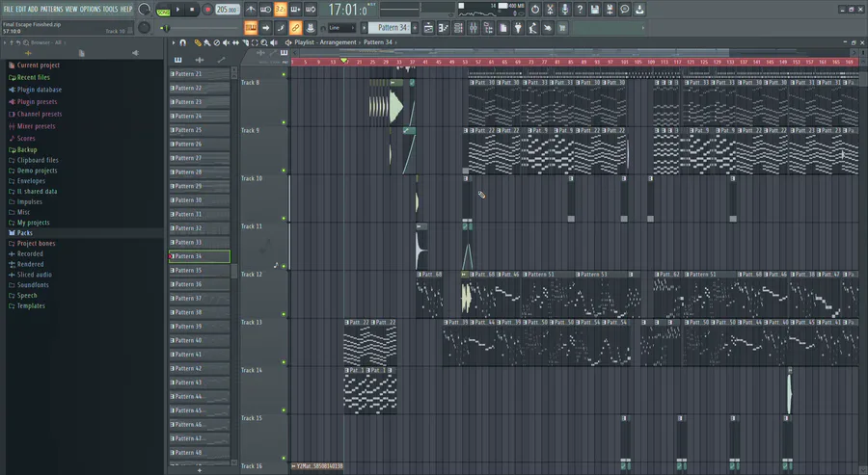
Task: Open playlist options menu arrow
Action: tap(174, 42)
